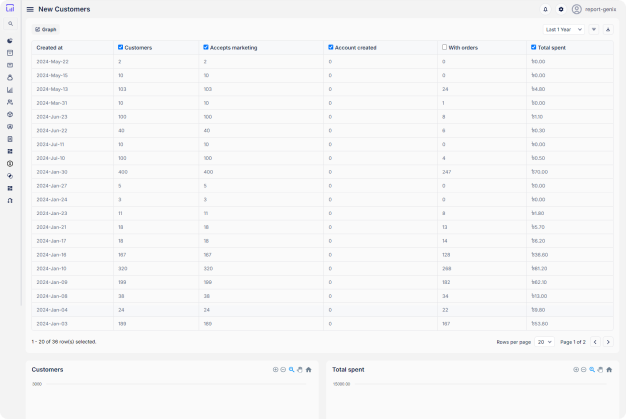Open the report-genix account name
This screenshot has width=626, height=419.
click(x=600, y=9)
